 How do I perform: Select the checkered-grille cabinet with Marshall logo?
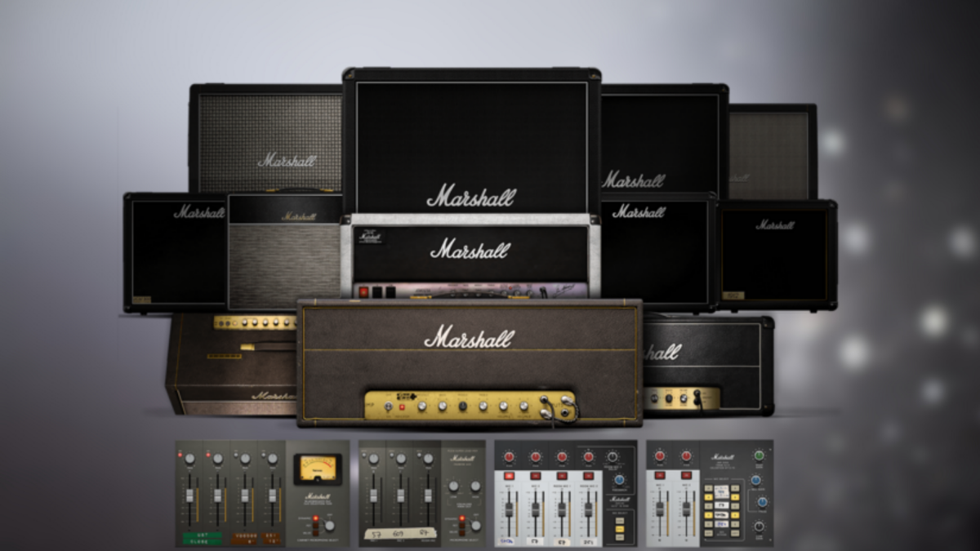pos(265,139)
